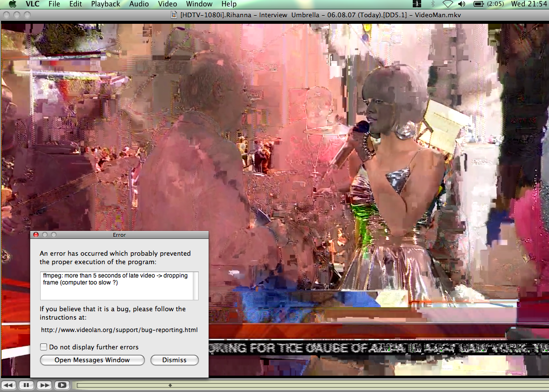The width and height of the screenshot is (549, 392).
Task: Click the rewind control
Action: click(8, 385)
